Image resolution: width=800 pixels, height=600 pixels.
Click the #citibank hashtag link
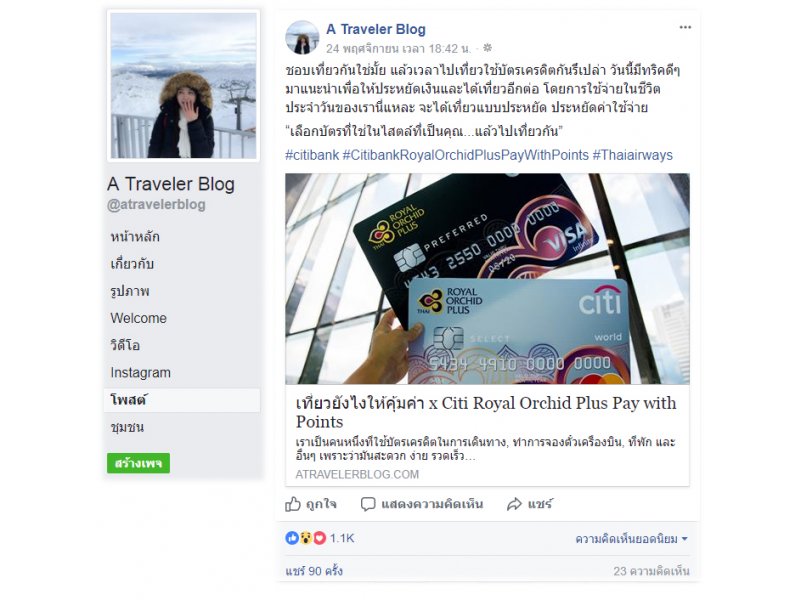pos(312,155)
